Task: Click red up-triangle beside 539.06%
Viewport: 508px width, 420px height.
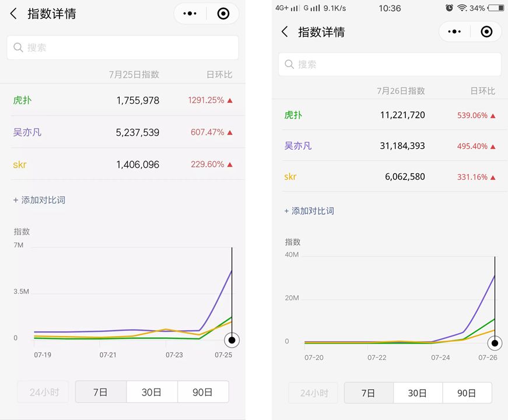Action: point(493,116)
